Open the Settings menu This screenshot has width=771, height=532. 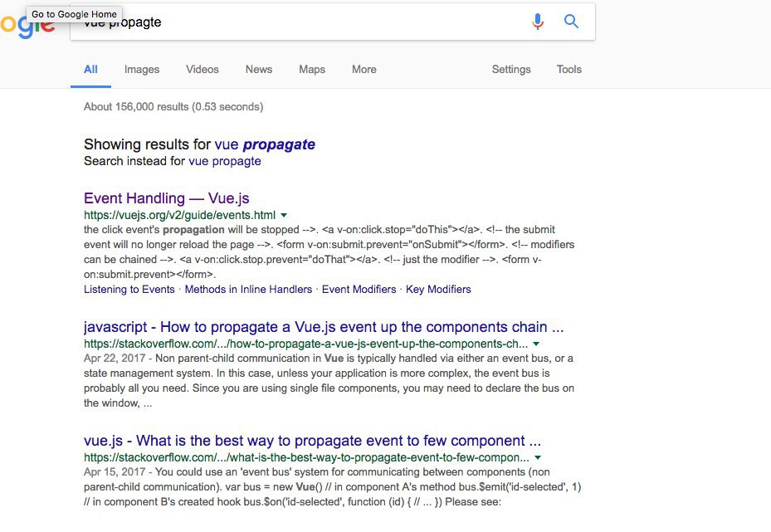(x=511, y=70)
